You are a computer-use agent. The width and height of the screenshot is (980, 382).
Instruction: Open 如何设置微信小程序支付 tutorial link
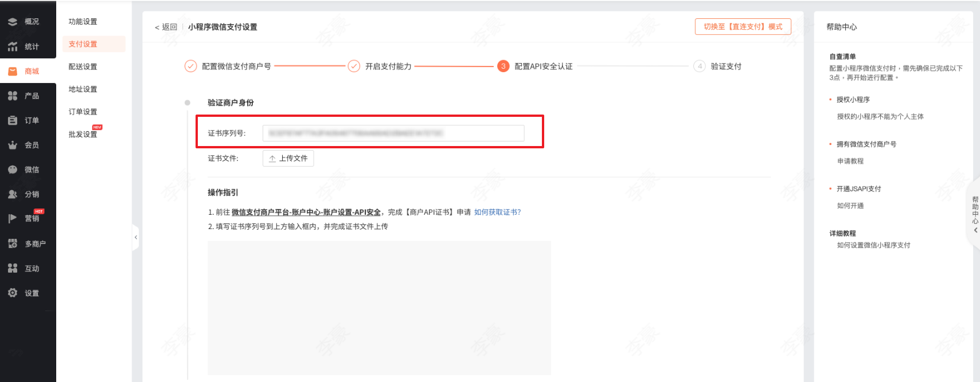pos(874,245)
